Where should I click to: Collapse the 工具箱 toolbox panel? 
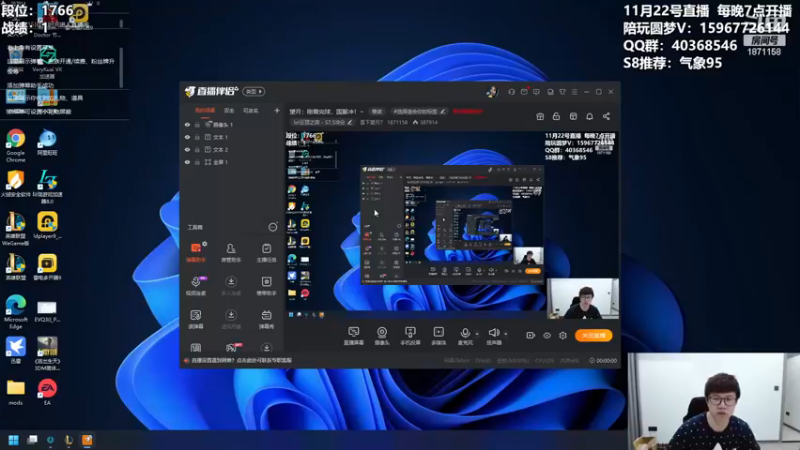click(273, 227)
